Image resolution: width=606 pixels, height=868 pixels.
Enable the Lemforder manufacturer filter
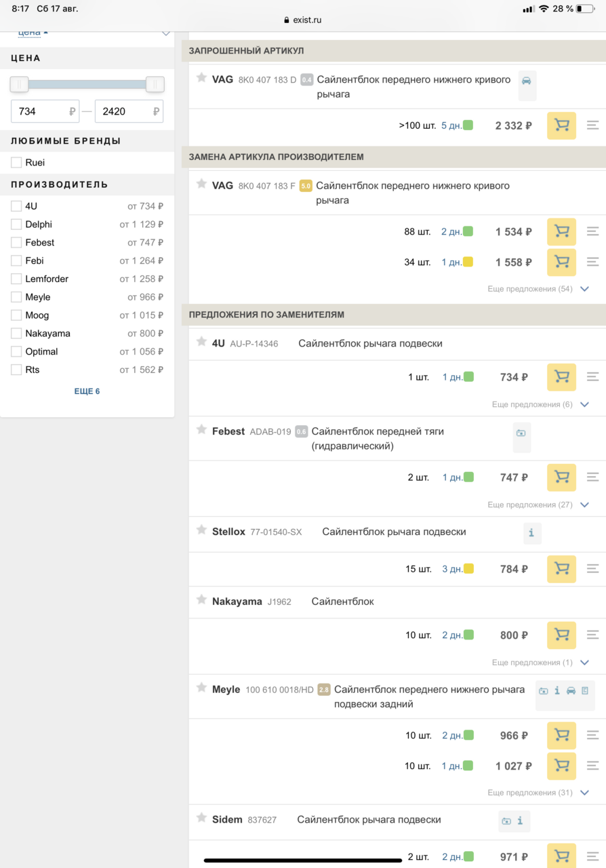(16, 279)
